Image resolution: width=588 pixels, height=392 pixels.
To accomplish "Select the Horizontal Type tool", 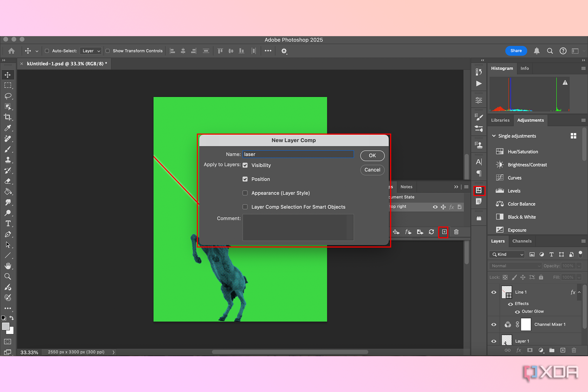I will 8,224.
